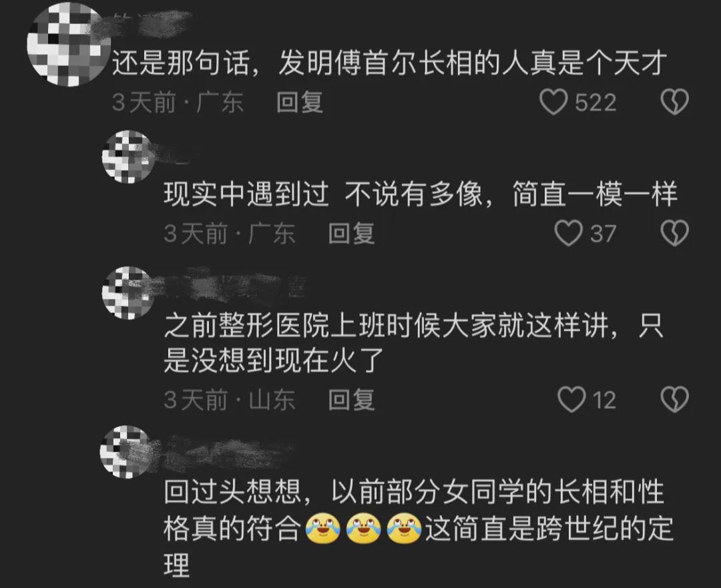Reply to the Shandong comment about 整形医院

[351, 399]
